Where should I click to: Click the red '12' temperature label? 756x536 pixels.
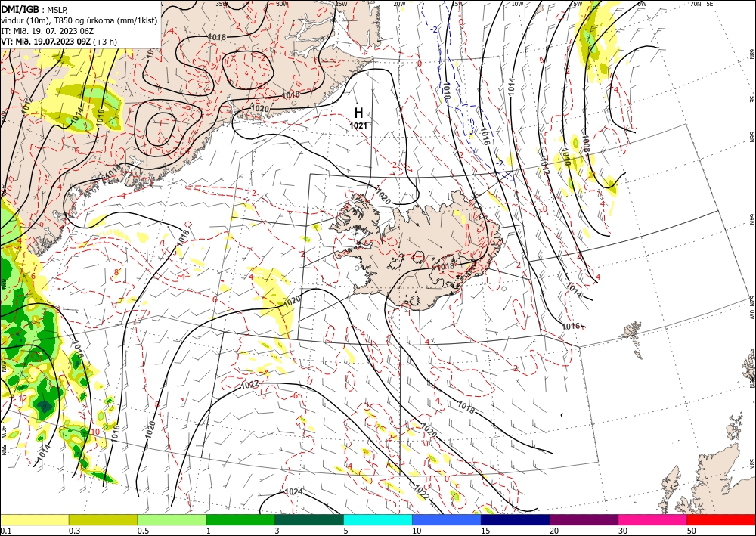pyautogui.click(x=23, y=398)
